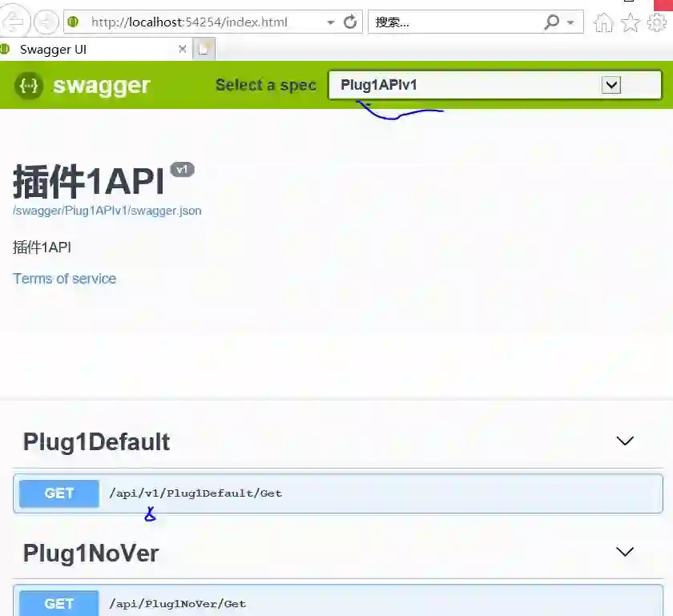Click the browser back arrow button

click(14, 21)
